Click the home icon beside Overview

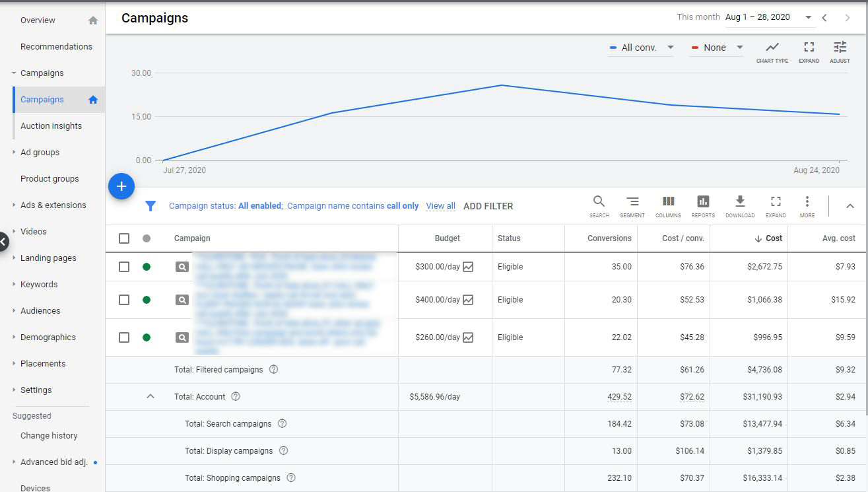point(93,20)
